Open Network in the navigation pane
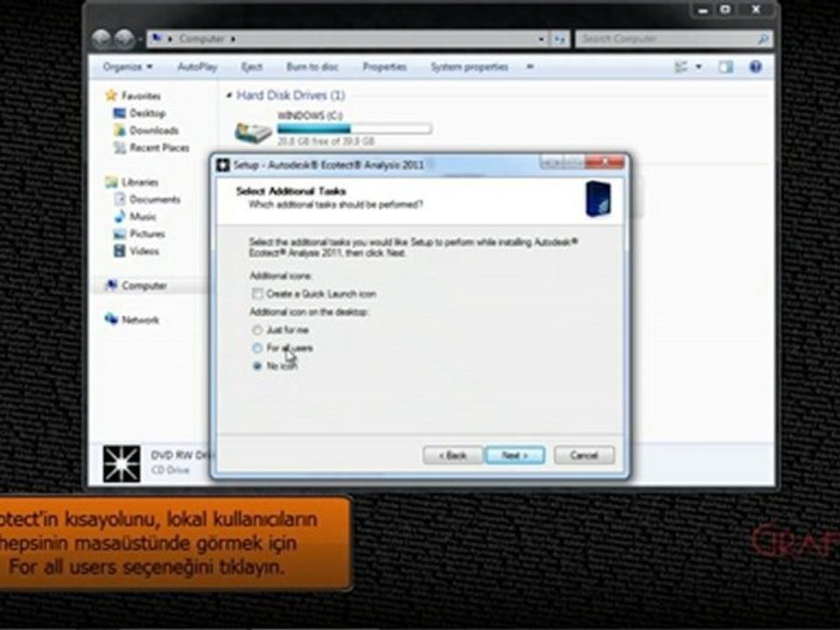 coord(140,320)
